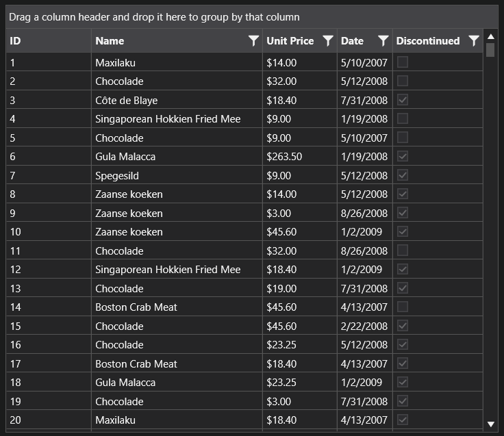Toggle Discontinued checkbox for row 20 Maxilaku
504x436 pixels.
403,420
